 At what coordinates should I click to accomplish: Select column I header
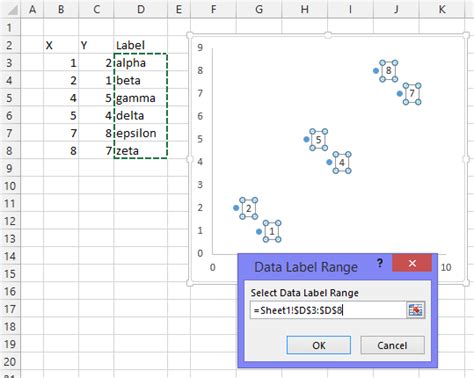click(350, 9)
